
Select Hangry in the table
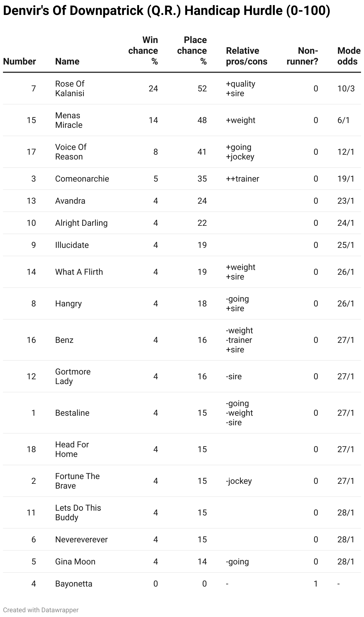[x=68, y=303]
